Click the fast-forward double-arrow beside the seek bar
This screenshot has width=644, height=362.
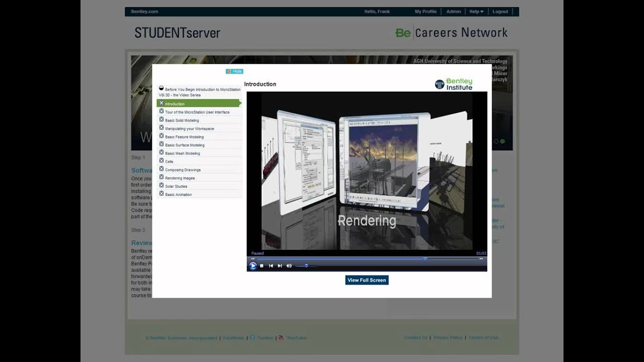[481, 259]
